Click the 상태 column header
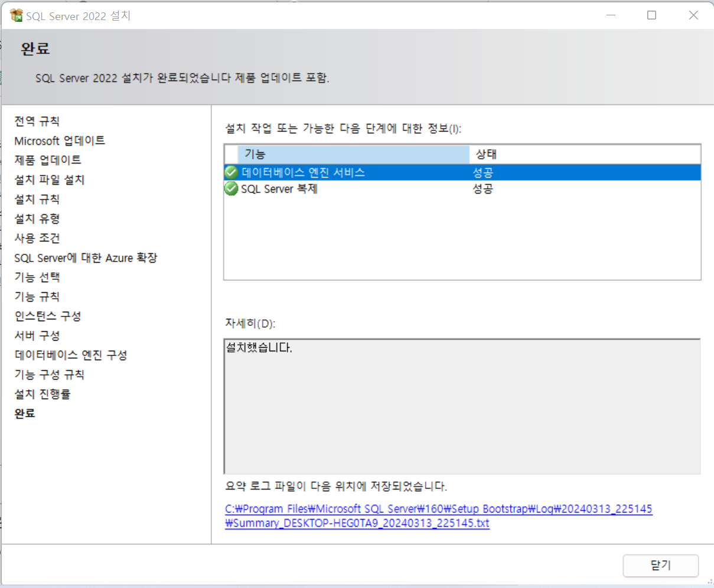The width and height of the screenshot is (714, 588). click(x=585, y=154)
